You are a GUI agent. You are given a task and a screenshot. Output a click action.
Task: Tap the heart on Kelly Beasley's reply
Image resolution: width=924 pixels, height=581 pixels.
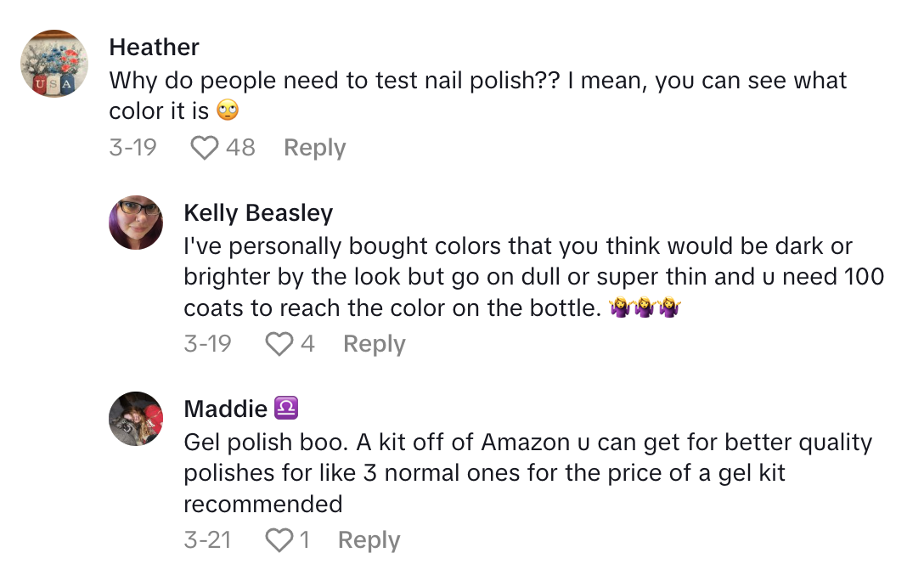pos(279,344)
